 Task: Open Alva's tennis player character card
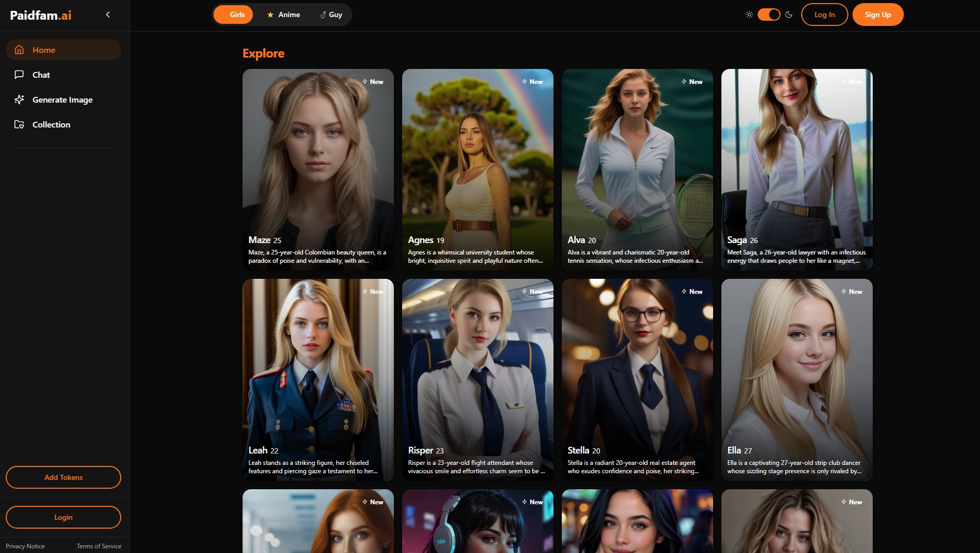pyautogui.click(x=637, y=169)
